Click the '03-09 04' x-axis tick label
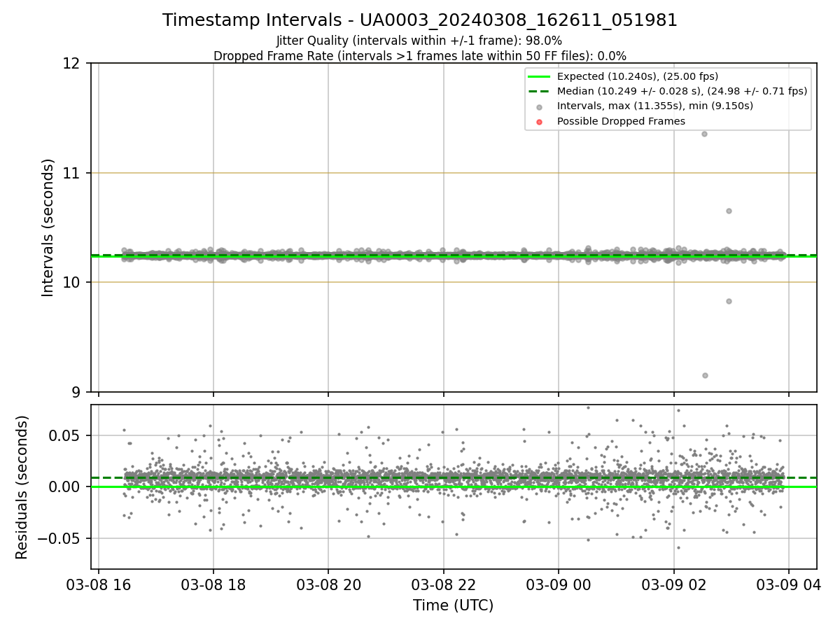Image resolution: width=840 pixels, height=630 pixels. 790,584
